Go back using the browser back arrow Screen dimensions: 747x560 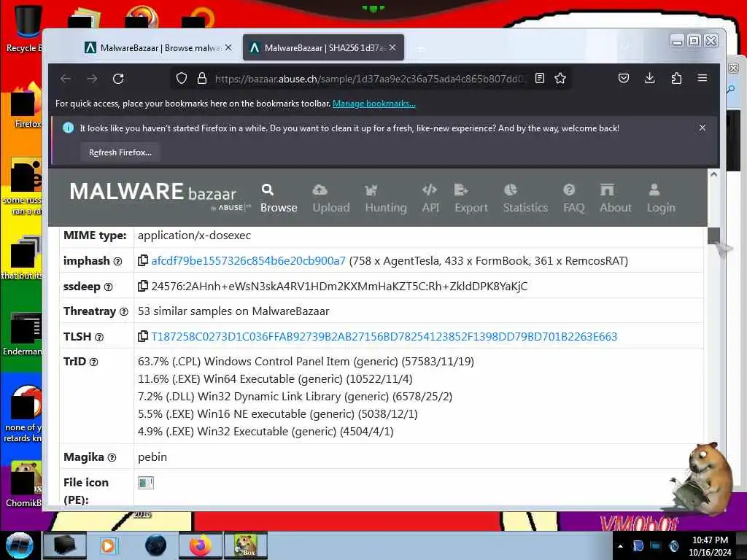tap(66, 79)
